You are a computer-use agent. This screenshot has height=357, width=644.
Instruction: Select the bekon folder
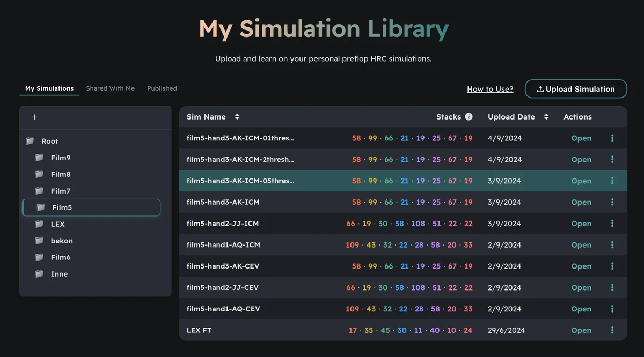click(x=62, y=241)
